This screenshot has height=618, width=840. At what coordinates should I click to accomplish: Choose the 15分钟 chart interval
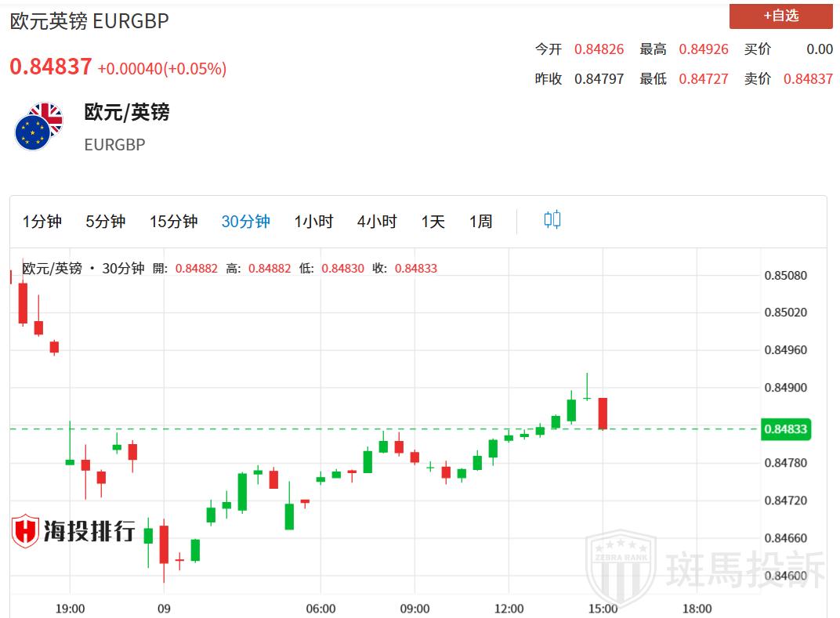[173, 222]
